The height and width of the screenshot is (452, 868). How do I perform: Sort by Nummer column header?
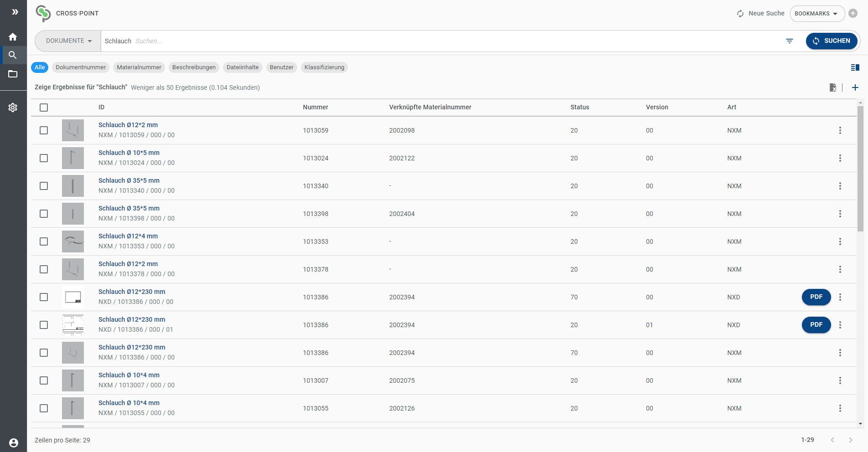(315, 108)
